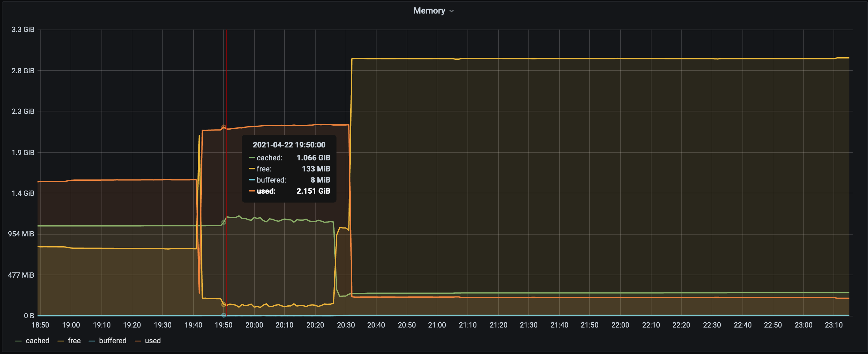Click the orange used legend color line
Viewport: 868px width, 354px height.
tap(137, 341)
